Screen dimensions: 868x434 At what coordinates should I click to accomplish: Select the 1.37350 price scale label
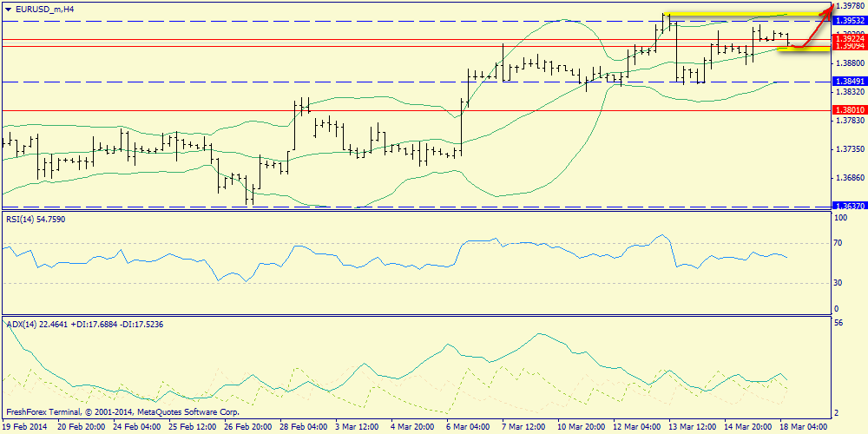tap(849, 149)
